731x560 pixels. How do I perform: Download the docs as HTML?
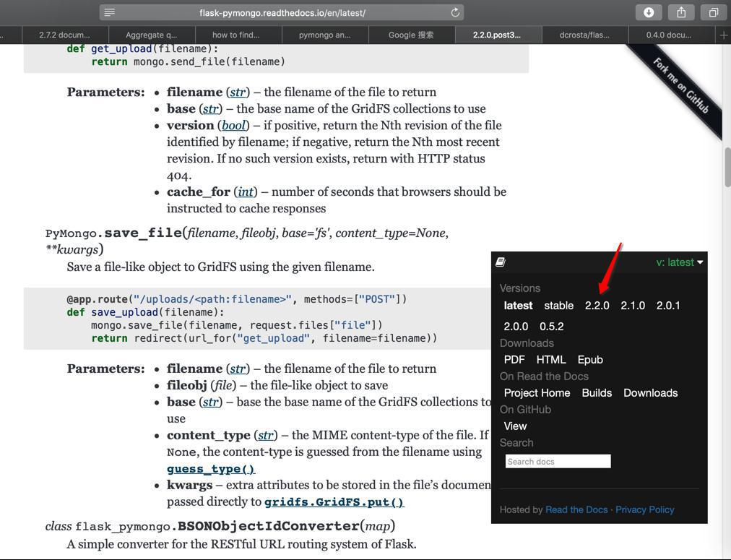click(x=551, y=360)
